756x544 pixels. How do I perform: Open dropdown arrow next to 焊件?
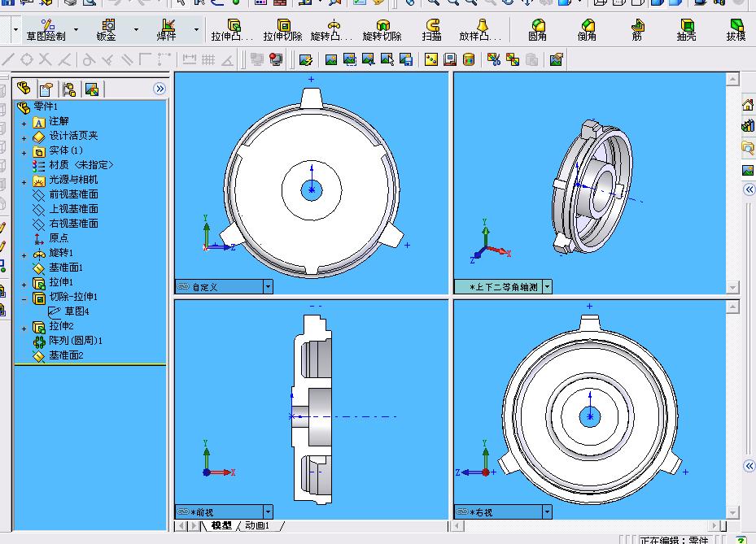[196, 29]
